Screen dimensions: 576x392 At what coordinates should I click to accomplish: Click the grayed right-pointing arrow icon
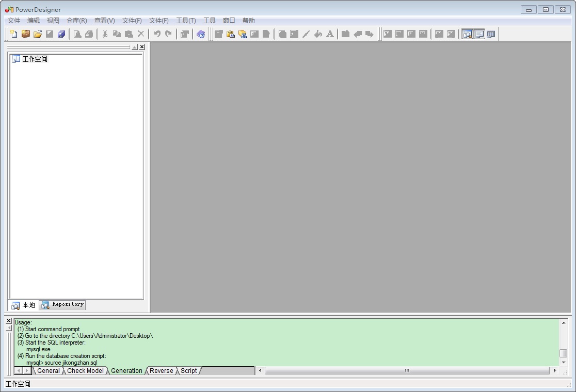(x=370, y=34)
